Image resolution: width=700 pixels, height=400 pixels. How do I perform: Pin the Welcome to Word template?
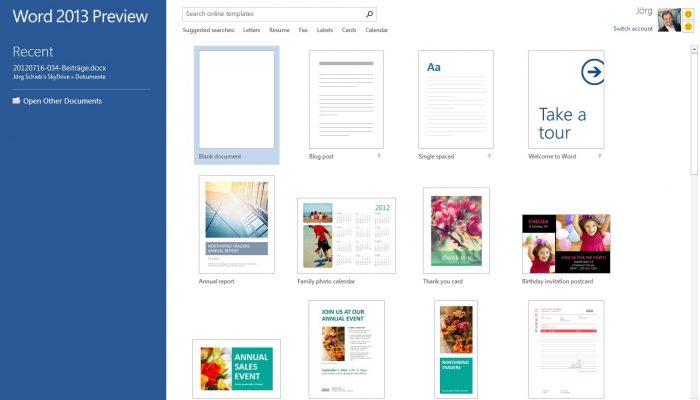coord(600,156)
